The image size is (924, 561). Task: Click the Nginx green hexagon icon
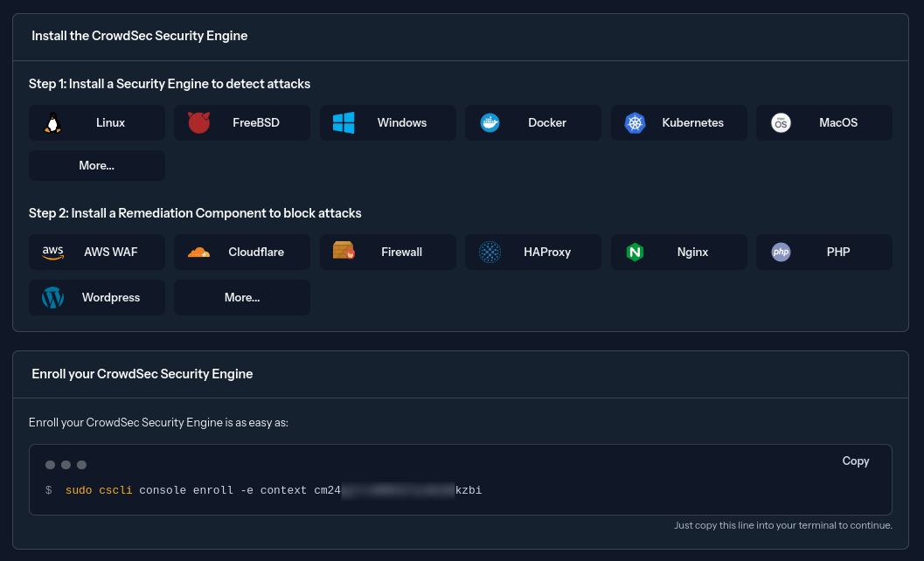635,253
